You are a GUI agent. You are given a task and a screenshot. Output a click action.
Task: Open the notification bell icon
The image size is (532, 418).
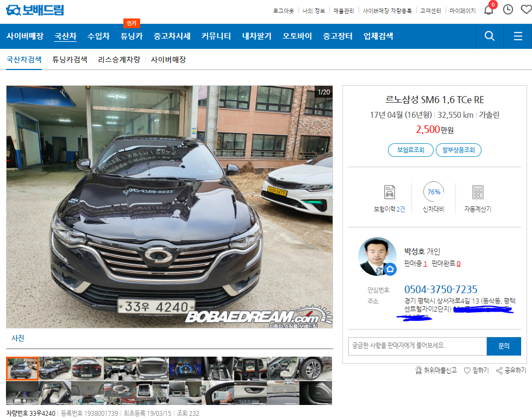coord(489,10)
